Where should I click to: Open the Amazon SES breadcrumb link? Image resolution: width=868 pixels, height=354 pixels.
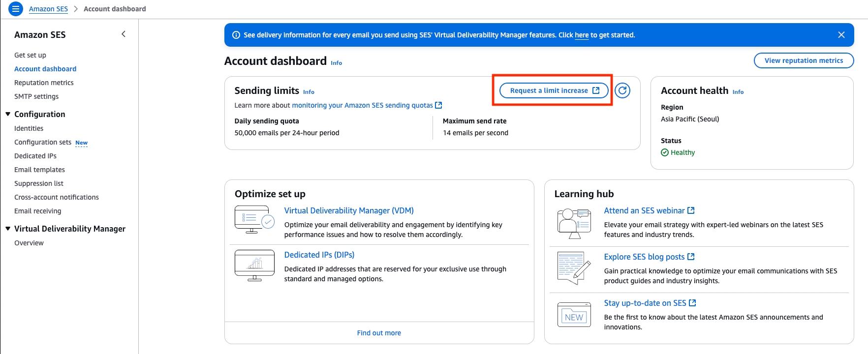48,9
